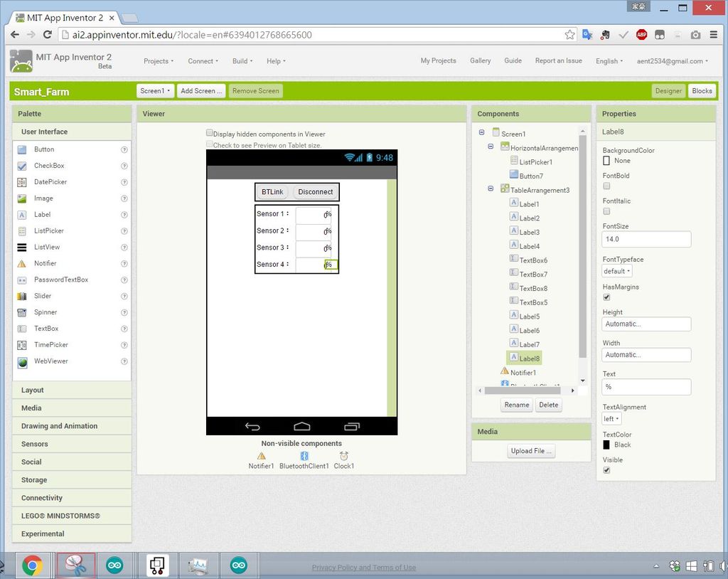
Task: Open the Connect menu
Action: (x=203, y=61)
